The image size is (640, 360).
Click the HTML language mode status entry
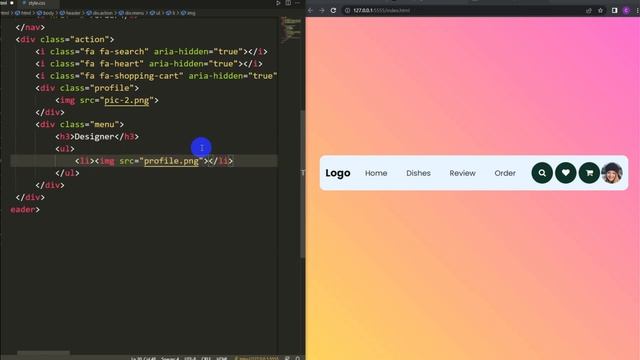[222, 358]
